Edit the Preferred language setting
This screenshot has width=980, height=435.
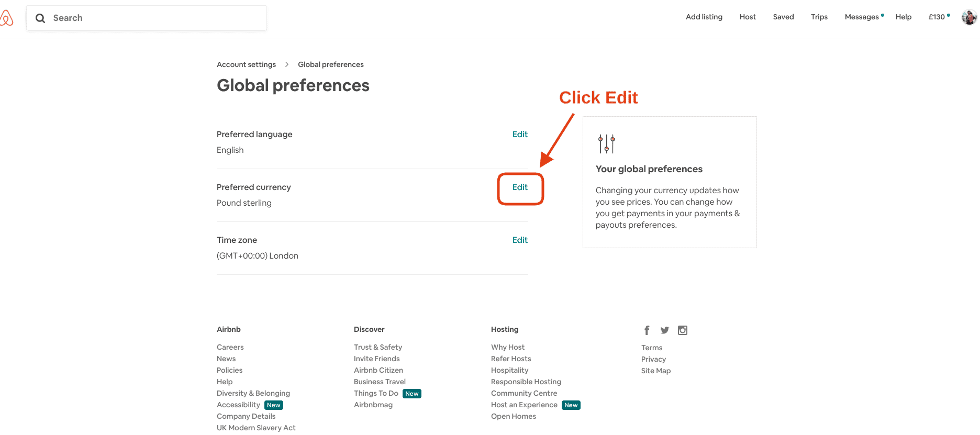click(520, 134)
